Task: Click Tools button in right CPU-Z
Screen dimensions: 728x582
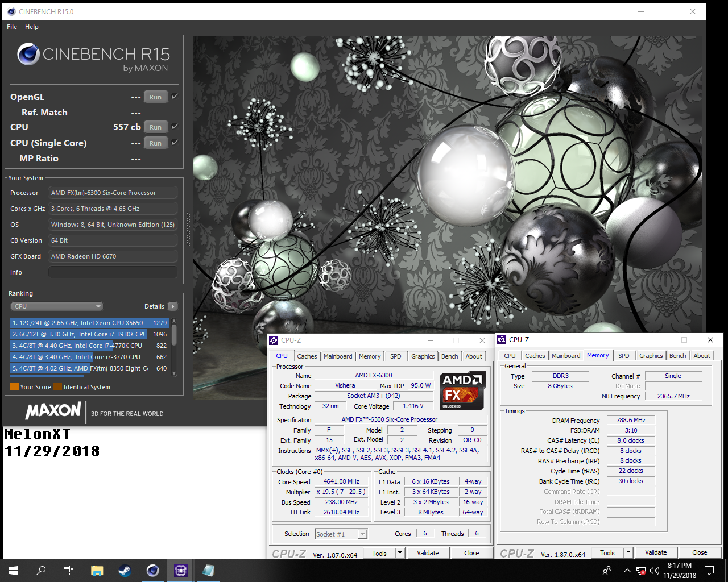Action: click(x=607, y=552)
